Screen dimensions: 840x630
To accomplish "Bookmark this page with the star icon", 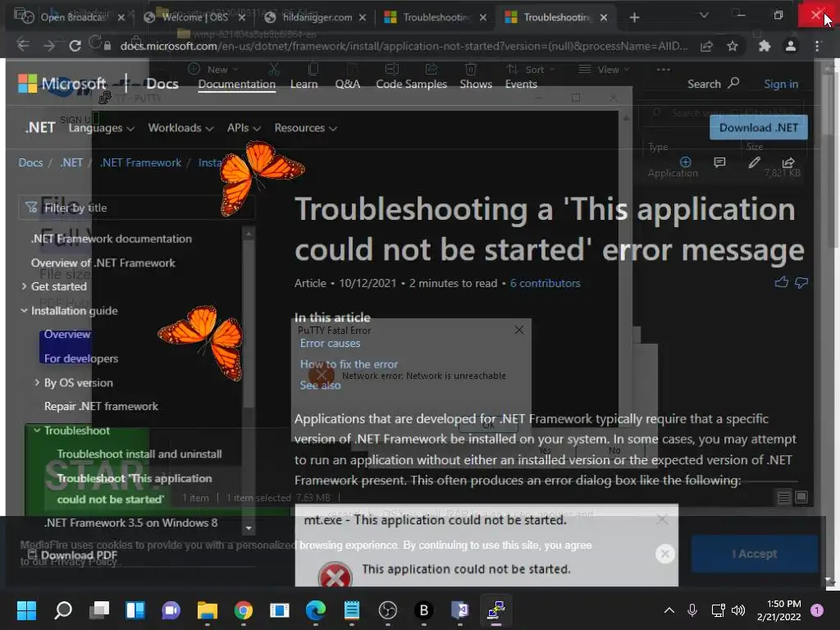I will tap(733, 46).
